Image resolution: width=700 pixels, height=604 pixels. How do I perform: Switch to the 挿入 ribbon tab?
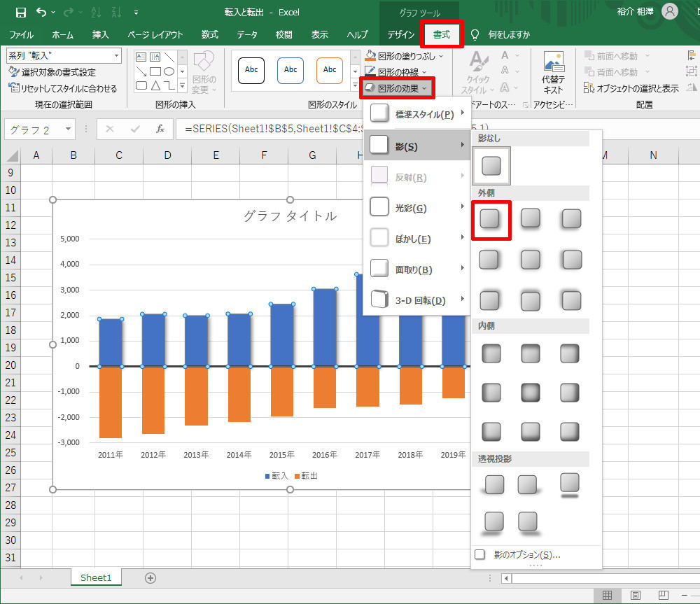point(100,34)
